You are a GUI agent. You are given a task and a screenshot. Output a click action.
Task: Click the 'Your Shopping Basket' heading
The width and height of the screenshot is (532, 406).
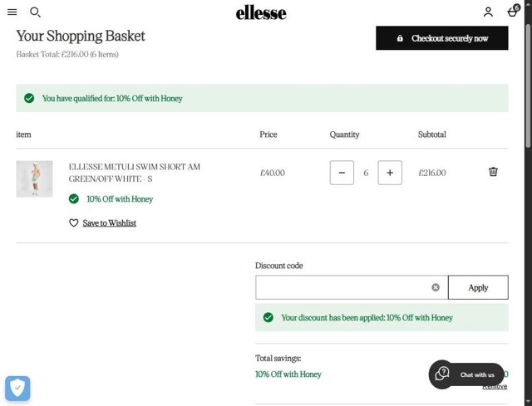coord(81,36)
